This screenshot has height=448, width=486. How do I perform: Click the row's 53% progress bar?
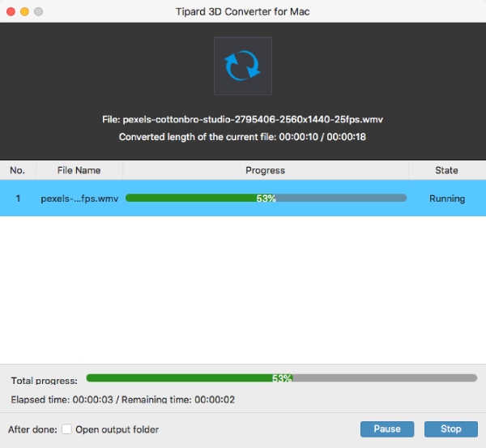[266, 198]
